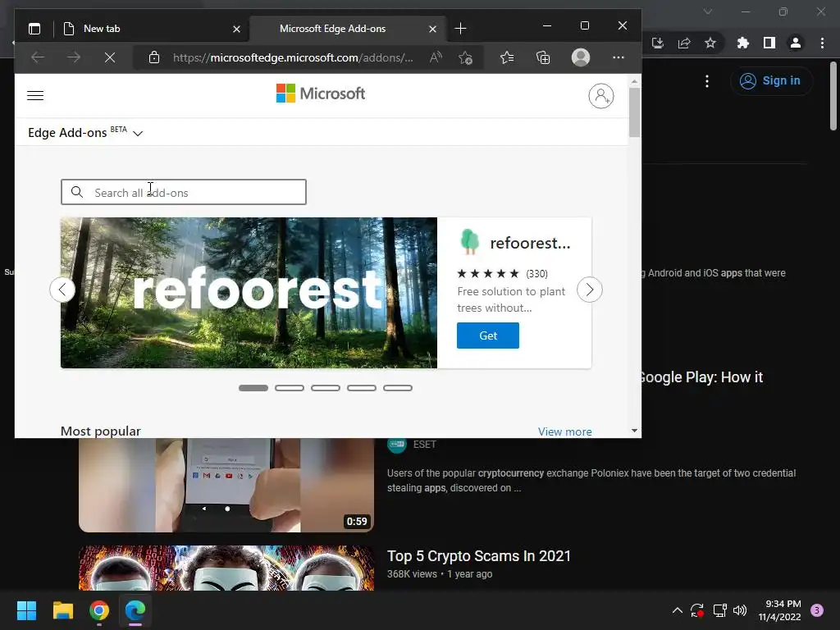Open Chrome profile icon
The height and width of the screenshot is (630, 840).
coord(796,43)
